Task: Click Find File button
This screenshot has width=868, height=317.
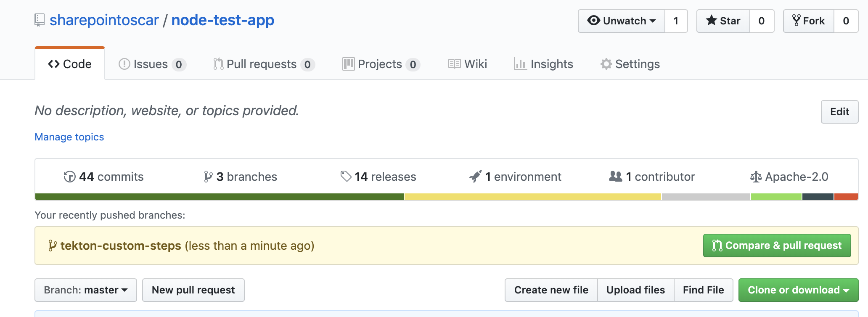Action: (x=704, y=290)
